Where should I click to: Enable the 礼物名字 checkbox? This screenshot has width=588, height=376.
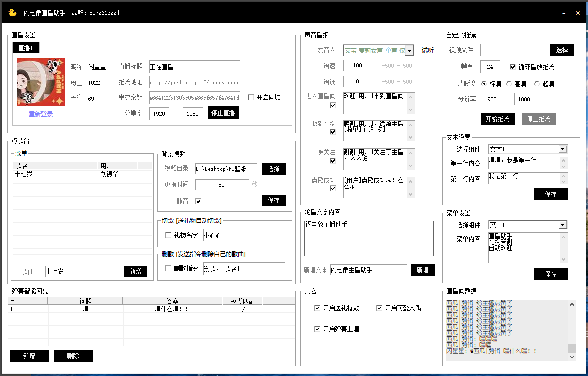click(168, 235)
